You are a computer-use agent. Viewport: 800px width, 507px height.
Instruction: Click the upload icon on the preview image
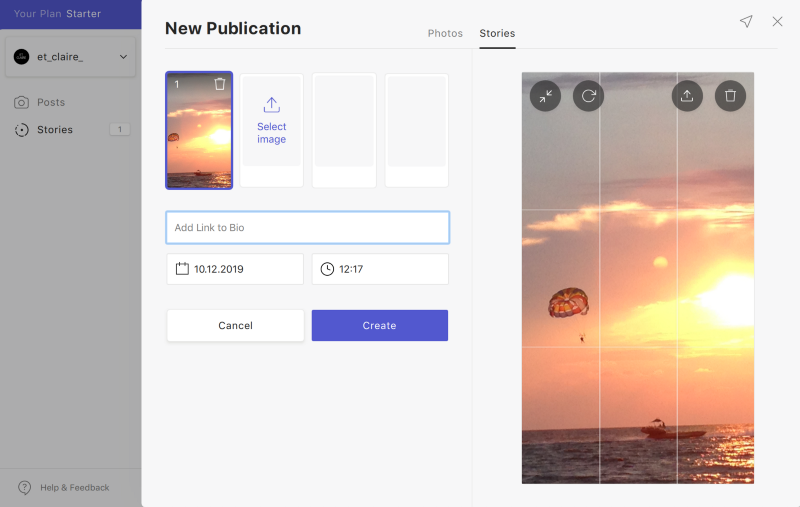point(687,96)
